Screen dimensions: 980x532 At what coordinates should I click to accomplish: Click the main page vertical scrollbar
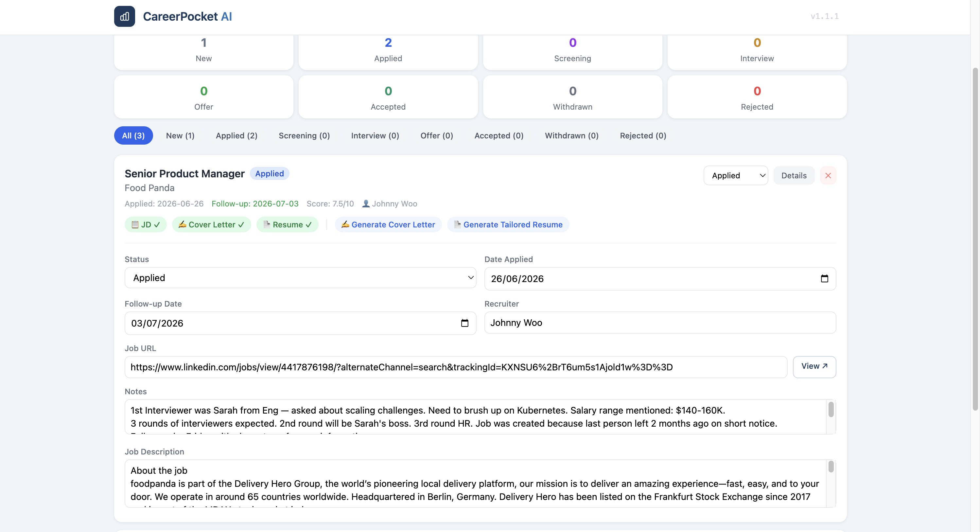click(975, 239)
